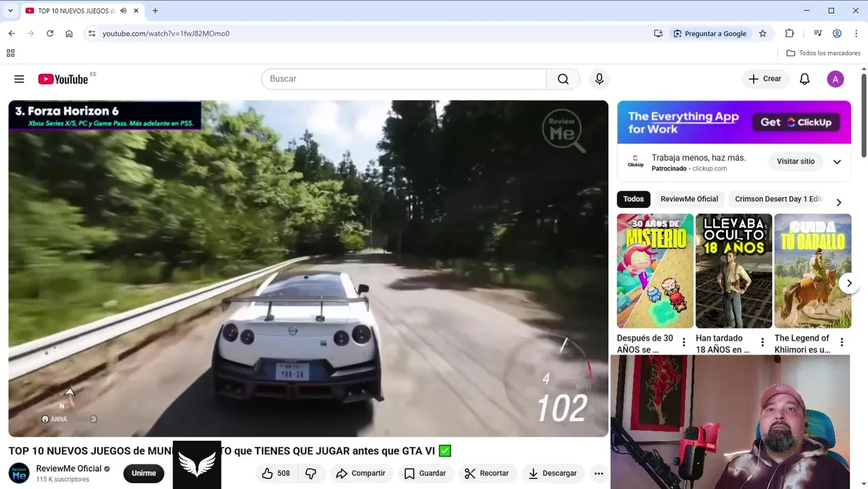Image resolution: width=868 pixels, height=489 pixels.
Task: Bookmark this page with star icon
Action: point(763,33)
